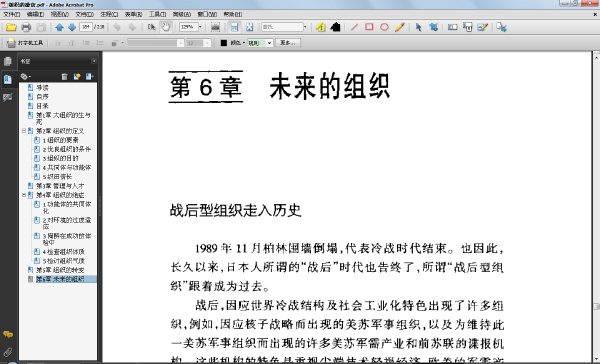Go to next page with down arrow
The image size is (600, 364).
72,27
